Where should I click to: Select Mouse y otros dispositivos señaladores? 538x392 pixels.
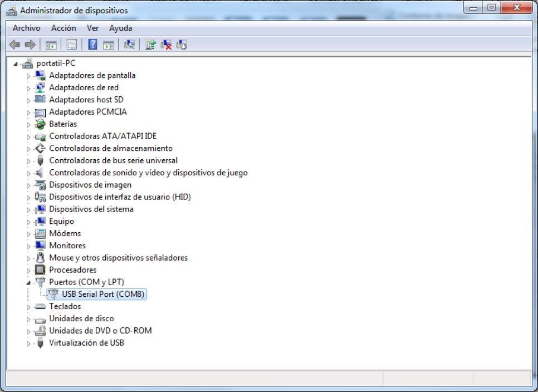click(x=119, y=258)
